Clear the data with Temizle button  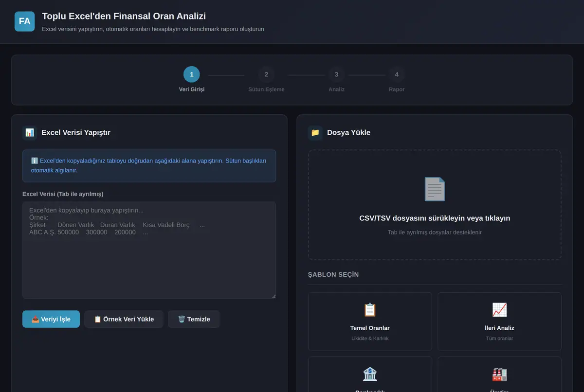click(x=194, y=319)
